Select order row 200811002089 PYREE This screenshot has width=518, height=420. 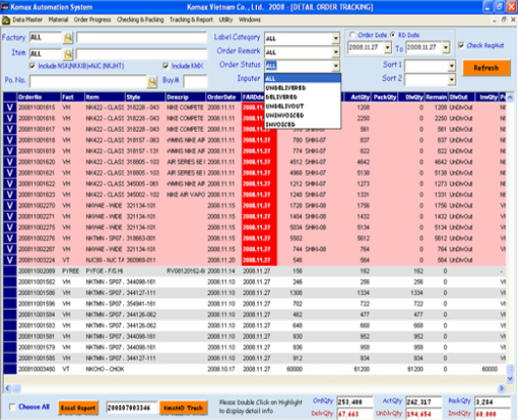pyautogui.click(x=255, y=272)
